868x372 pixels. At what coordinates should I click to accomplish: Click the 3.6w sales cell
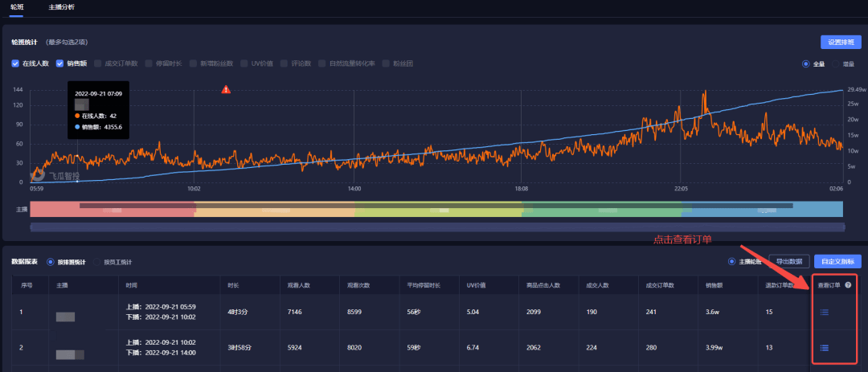click(x=712, y=313)
